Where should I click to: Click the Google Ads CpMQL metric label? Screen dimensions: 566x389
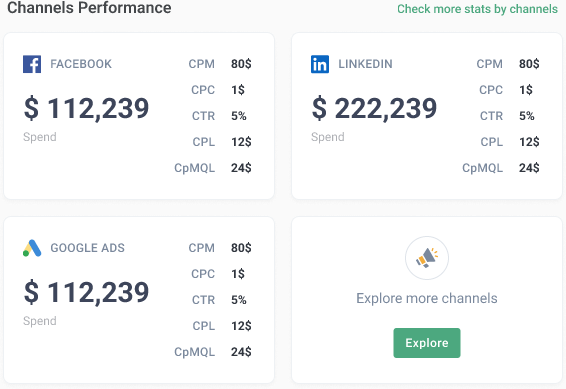195,352
